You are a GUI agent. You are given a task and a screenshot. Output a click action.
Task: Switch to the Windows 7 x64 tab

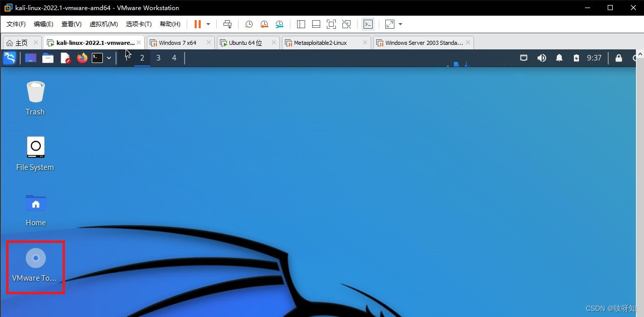(181, 43)
